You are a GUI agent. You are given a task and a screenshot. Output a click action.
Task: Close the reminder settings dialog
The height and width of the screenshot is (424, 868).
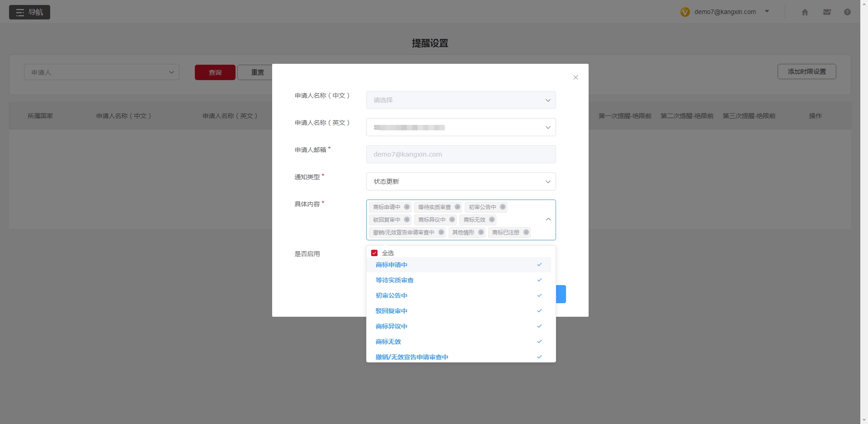(x=576, y=77)
